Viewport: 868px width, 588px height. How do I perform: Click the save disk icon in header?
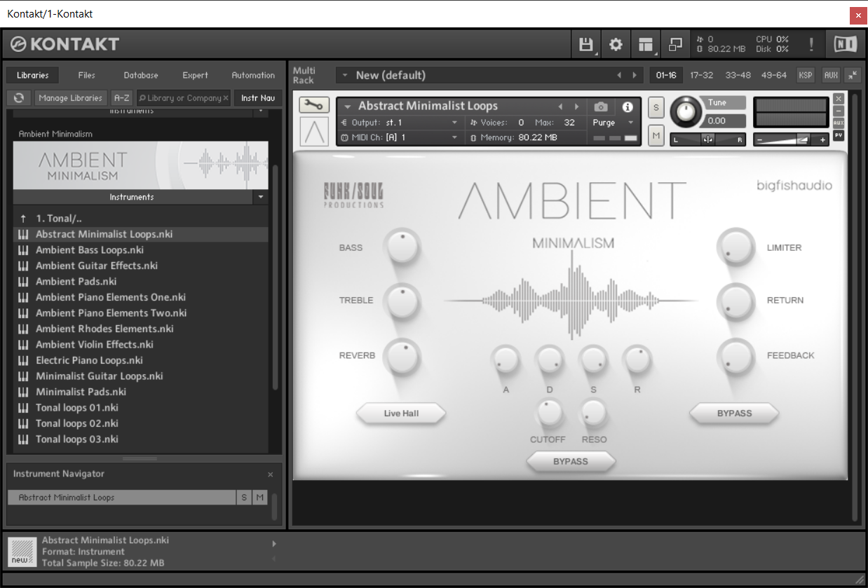coord(585,45)
